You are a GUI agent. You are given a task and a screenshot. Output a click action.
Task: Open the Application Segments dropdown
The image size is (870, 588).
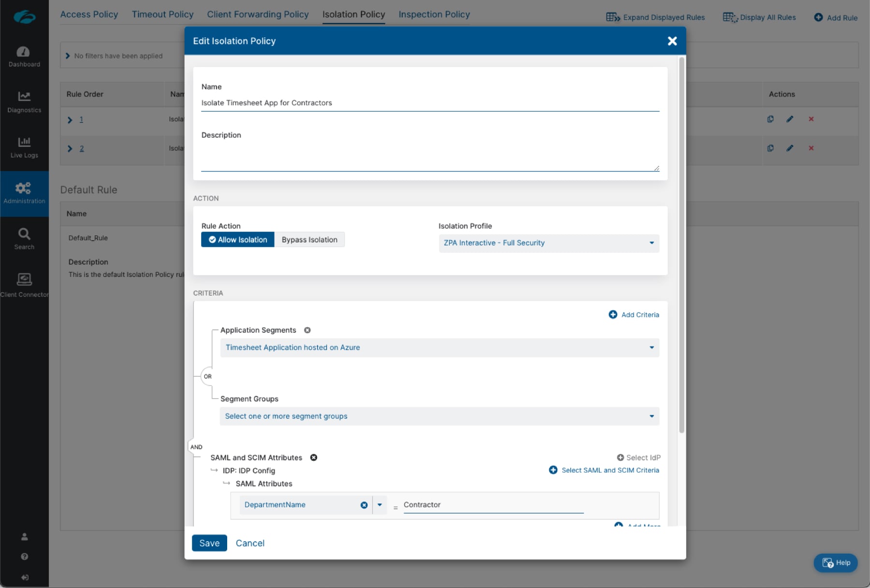click(x=439, y=347)
